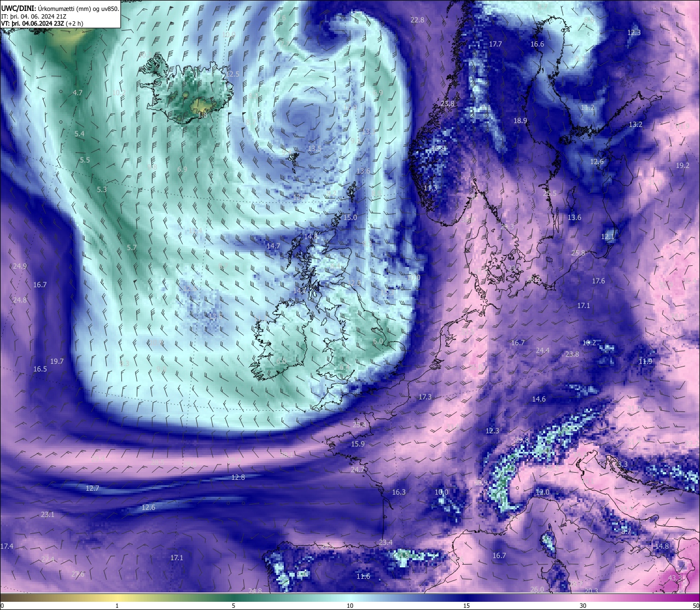
Task: Click the map value "23.1"
Action: coord(48,514)
